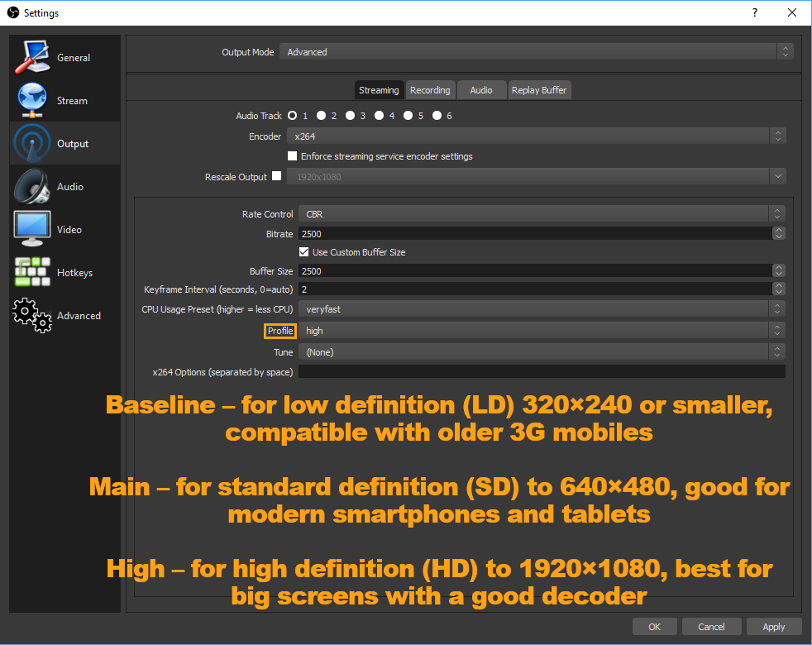Close the Settings window
The width and height of the screenshot is (812, 645).
(792, 12)
